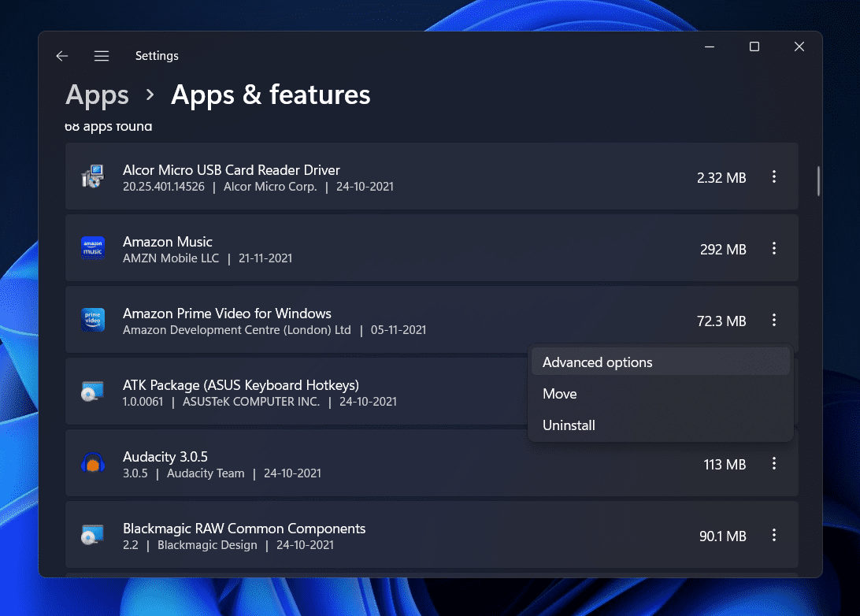The height and width of the screenshot is (616, 860).
Task: Click the 2.32 MB size value
Action: pyautogui.click(x=721, y=178)
